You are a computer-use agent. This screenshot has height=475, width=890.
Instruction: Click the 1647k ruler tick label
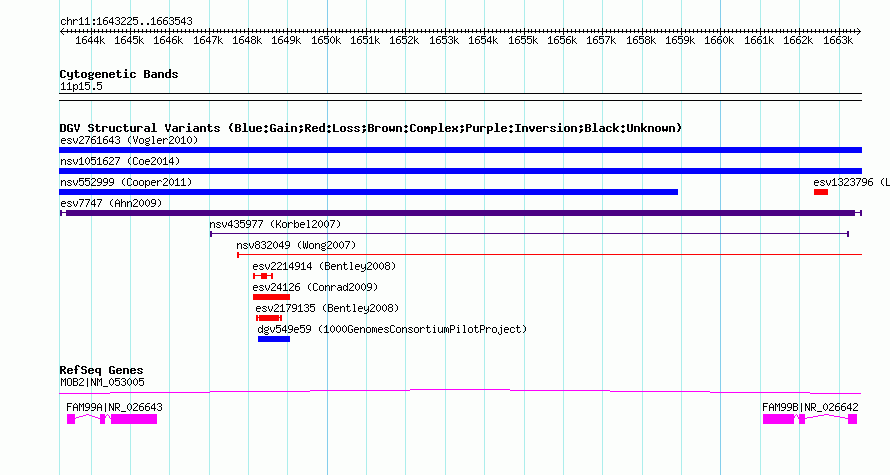coord(208,41)
